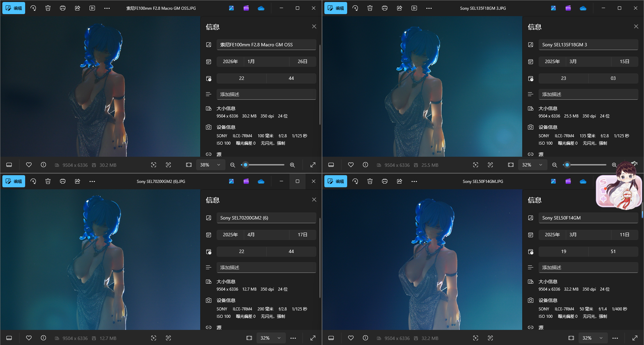Start slideshow in the SEL135F18GM 3 window
Viewport: 644px width, 345px height.
coord(414,8)
